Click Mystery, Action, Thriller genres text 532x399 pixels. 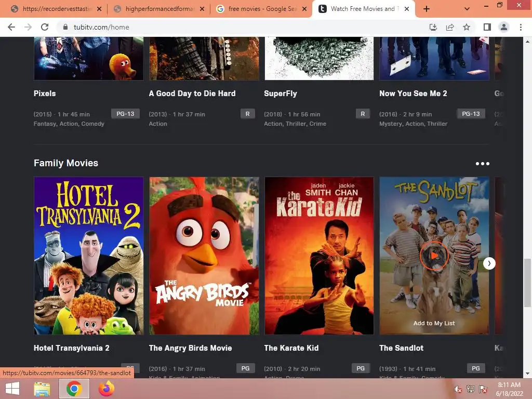pos(413,124)
